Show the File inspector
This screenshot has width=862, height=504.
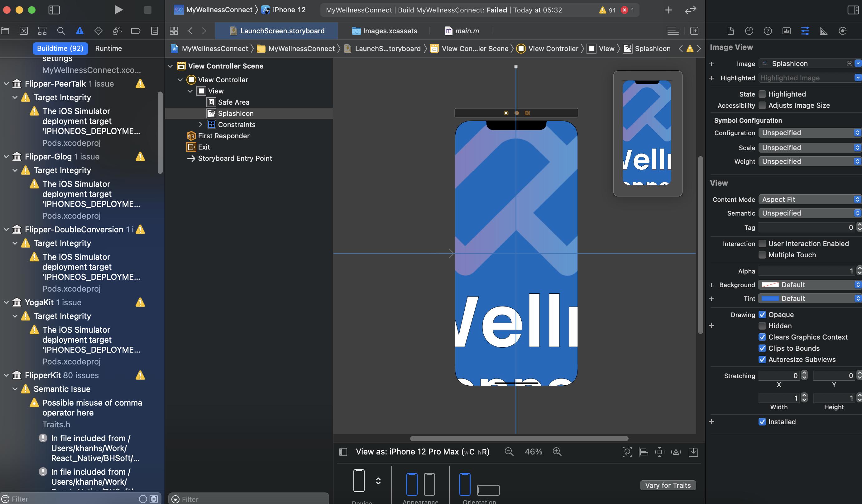731,31
